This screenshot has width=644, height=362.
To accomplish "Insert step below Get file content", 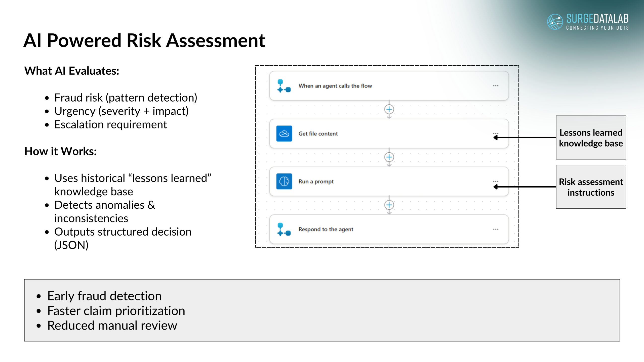I will pyautogui.click(x=389, y=157).
